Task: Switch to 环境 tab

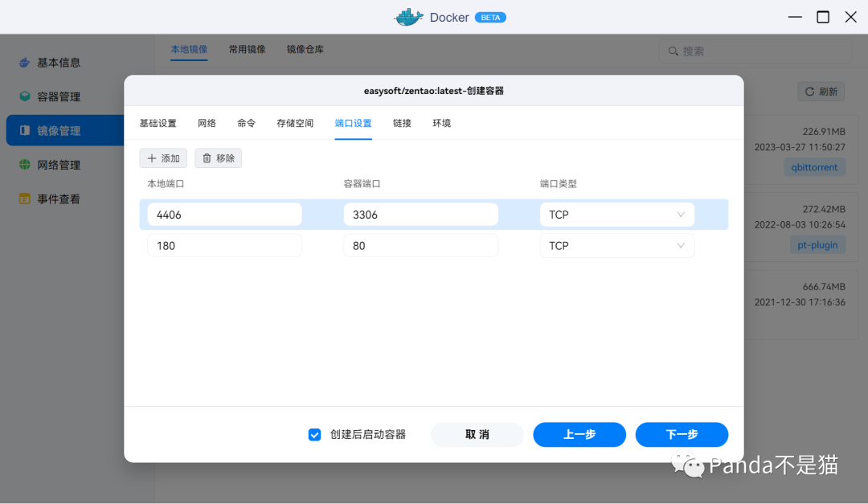Action: tap(441, 123)
